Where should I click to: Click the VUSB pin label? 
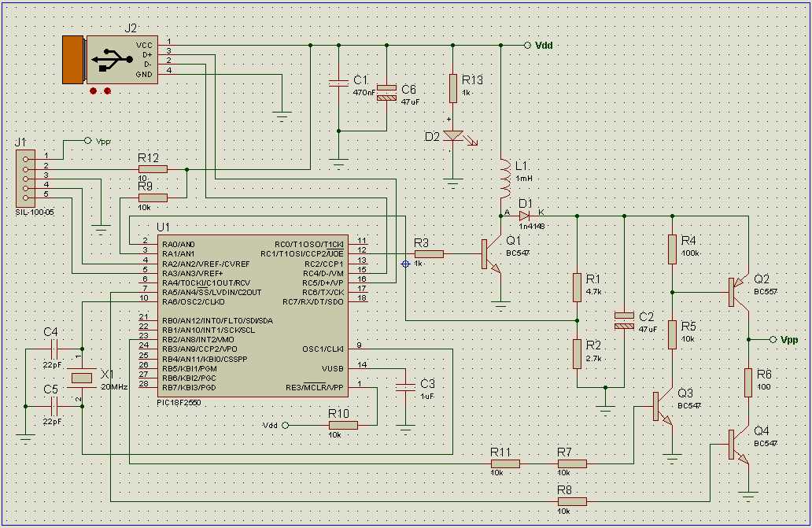(x=333, y=368)
